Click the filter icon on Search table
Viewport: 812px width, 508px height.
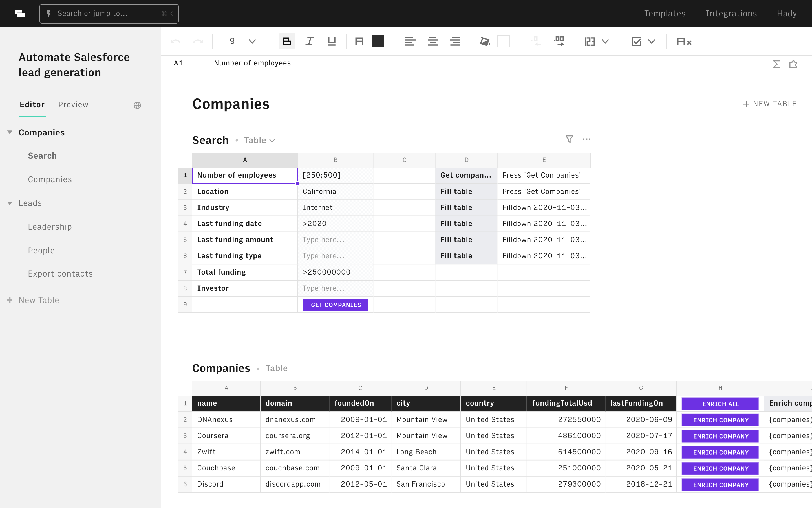click(569, 139)
